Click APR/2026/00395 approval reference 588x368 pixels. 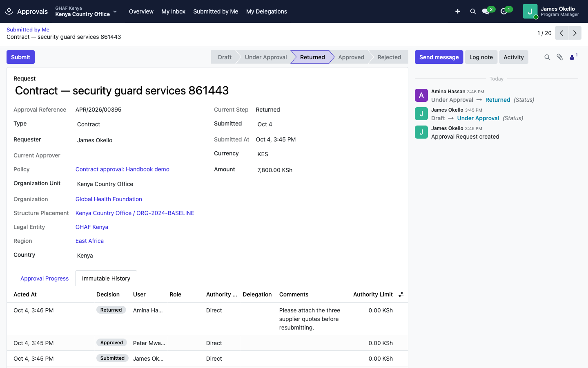[98, 110]
